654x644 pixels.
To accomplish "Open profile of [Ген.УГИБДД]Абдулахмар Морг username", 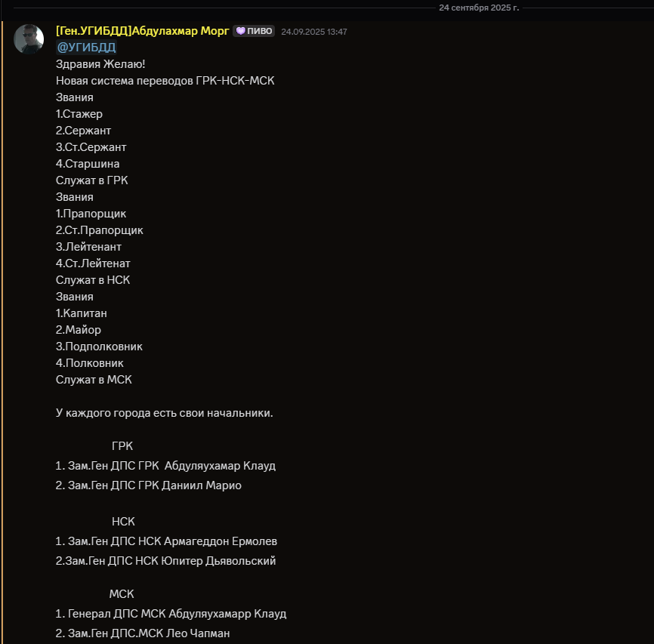I will [x=142, y=31].
